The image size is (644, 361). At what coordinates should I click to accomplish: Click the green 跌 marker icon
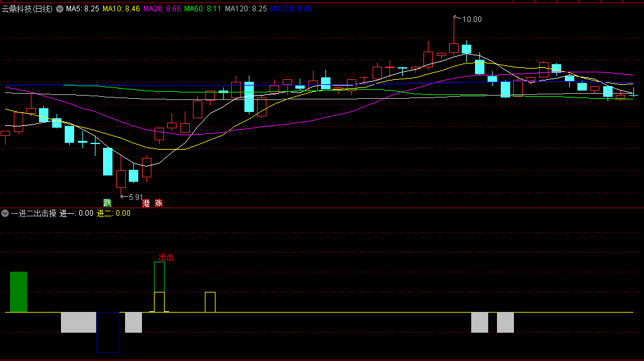(x=107, y=203)
